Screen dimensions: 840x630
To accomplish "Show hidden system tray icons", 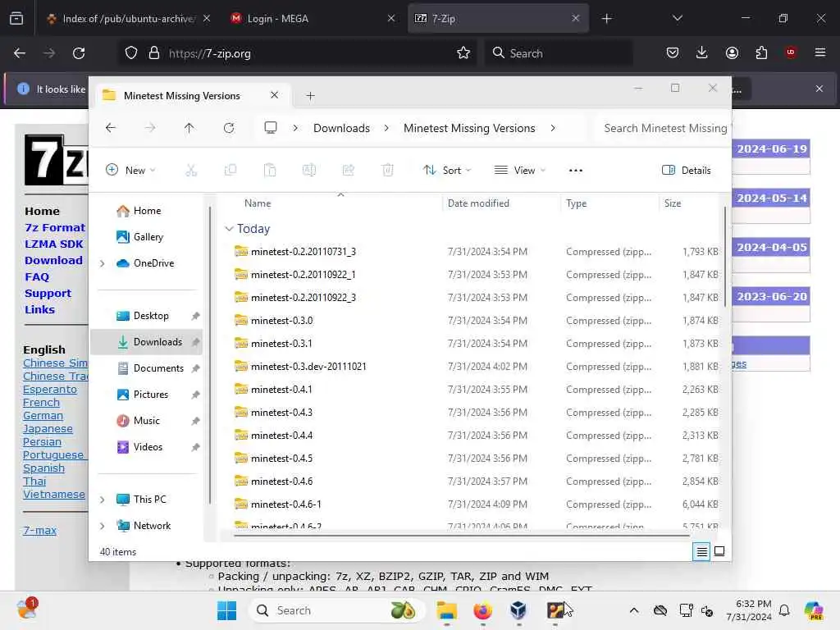I will coord(634,610).
